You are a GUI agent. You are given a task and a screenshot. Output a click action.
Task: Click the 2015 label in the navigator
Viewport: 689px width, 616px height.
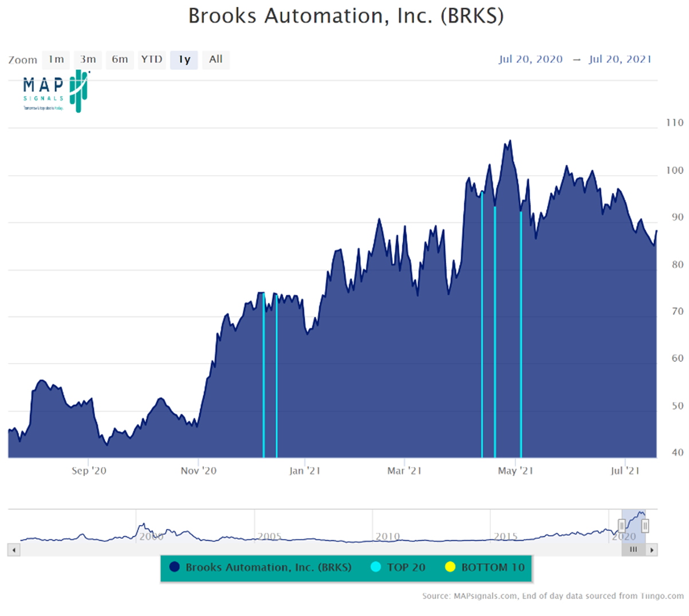tap(506, 536)
